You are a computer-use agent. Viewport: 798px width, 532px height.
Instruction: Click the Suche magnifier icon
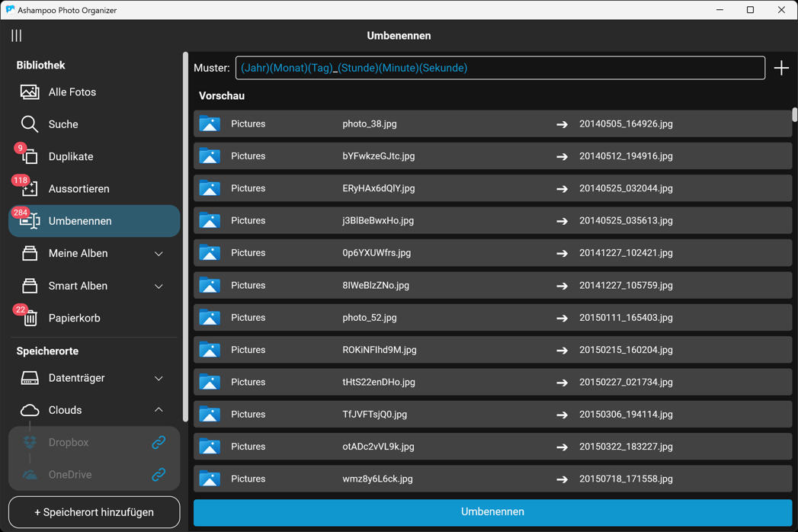[30, 124]
